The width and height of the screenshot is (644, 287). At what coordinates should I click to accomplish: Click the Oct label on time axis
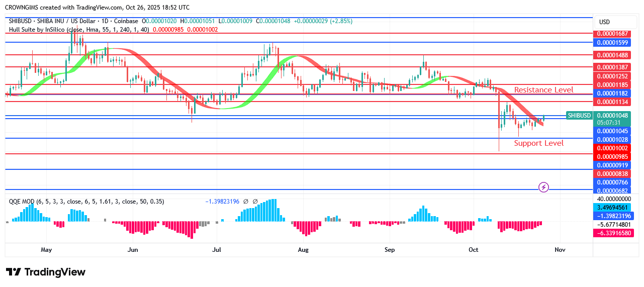tap(473, 250)
